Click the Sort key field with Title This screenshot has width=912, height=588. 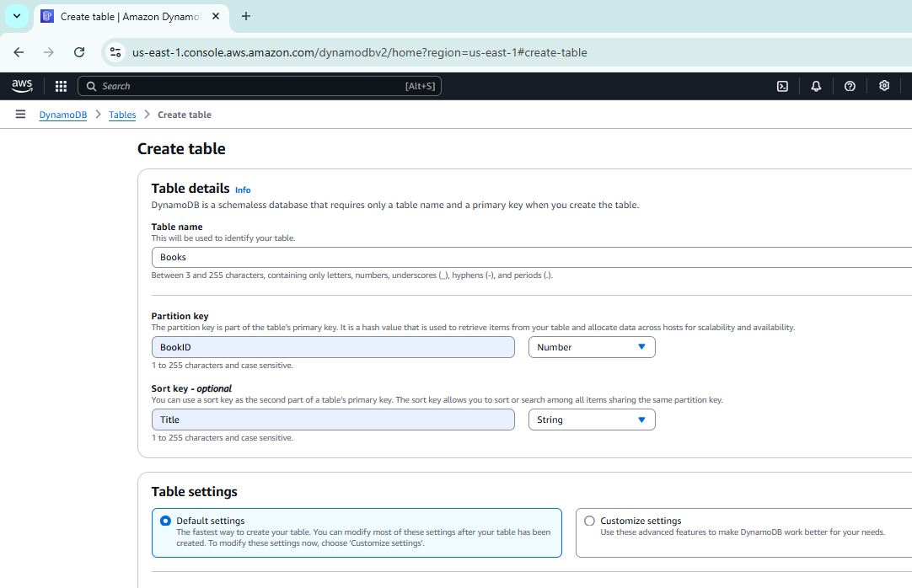pos(333,420)
